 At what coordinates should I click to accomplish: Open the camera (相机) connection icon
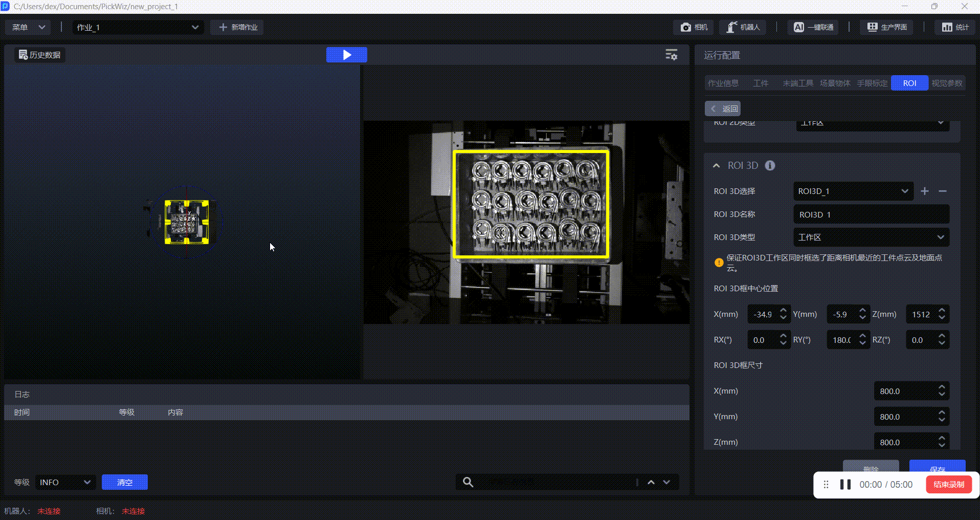click(686, 27)
